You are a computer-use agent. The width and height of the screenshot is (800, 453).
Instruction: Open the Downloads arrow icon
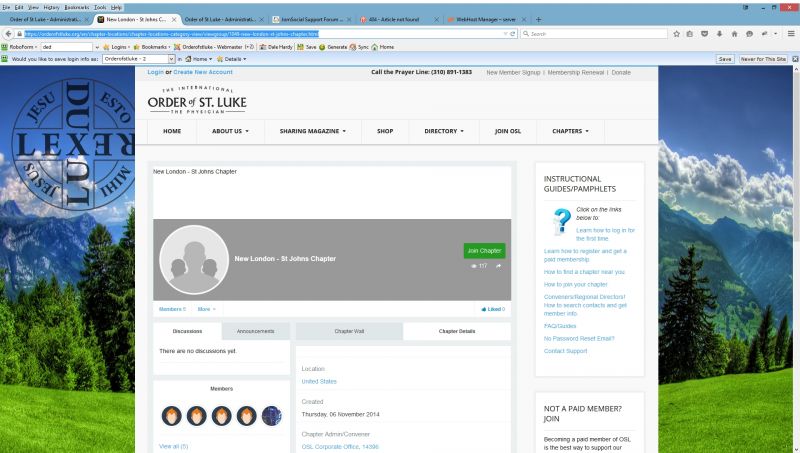719,34
